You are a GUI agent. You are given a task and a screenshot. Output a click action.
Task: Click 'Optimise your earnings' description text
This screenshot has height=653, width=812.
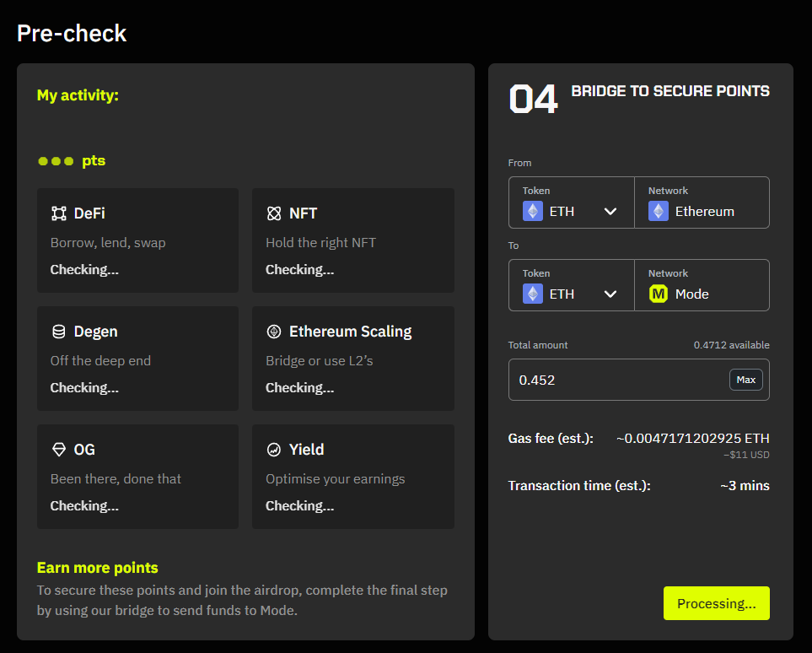point(335,479)
